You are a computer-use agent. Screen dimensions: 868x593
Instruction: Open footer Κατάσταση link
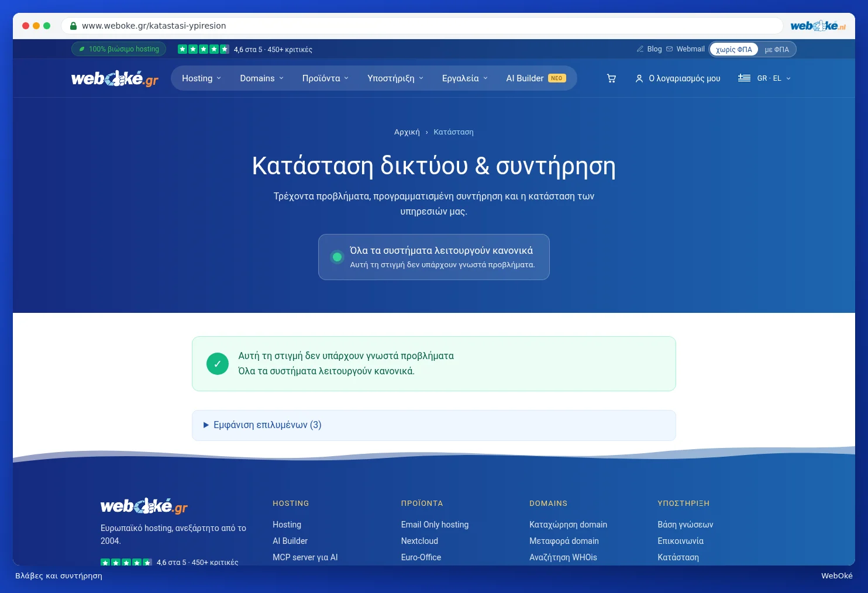coord(678,557)
